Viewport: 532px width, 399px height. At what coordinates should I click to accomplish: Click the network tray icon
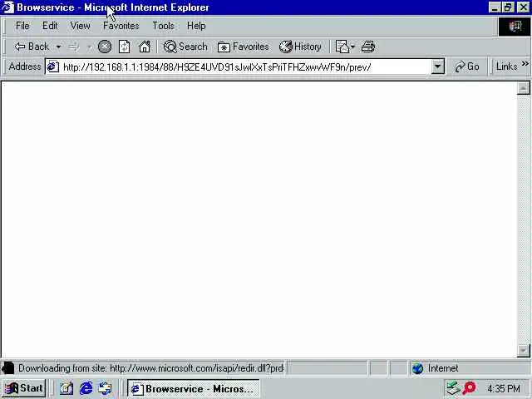[453, 388]
